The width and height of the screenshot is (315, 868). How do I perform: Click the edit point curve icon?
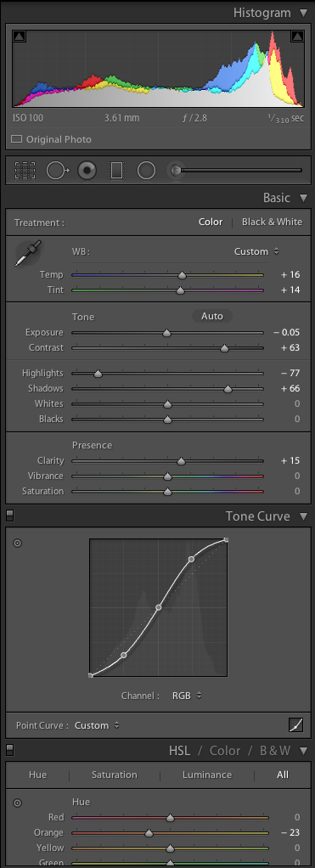point(295,724)
